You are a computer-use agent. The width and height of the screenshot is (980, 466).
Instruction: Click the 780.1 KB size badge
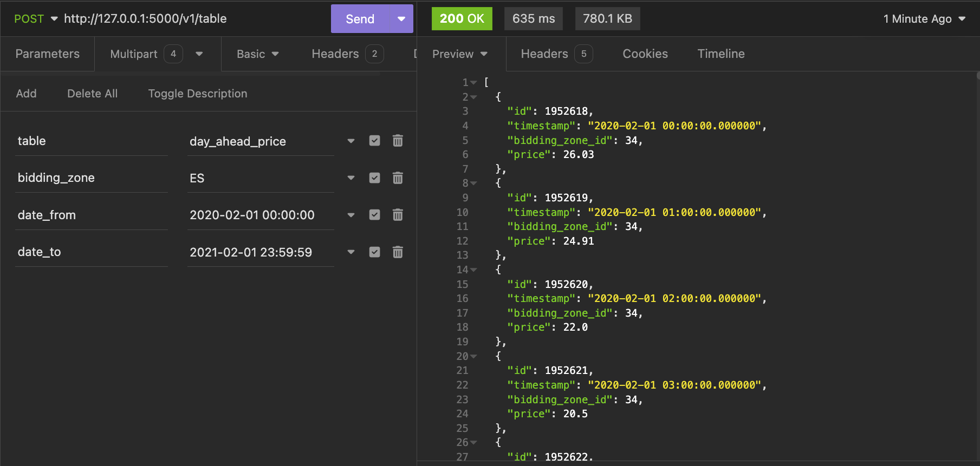(607, 19)
